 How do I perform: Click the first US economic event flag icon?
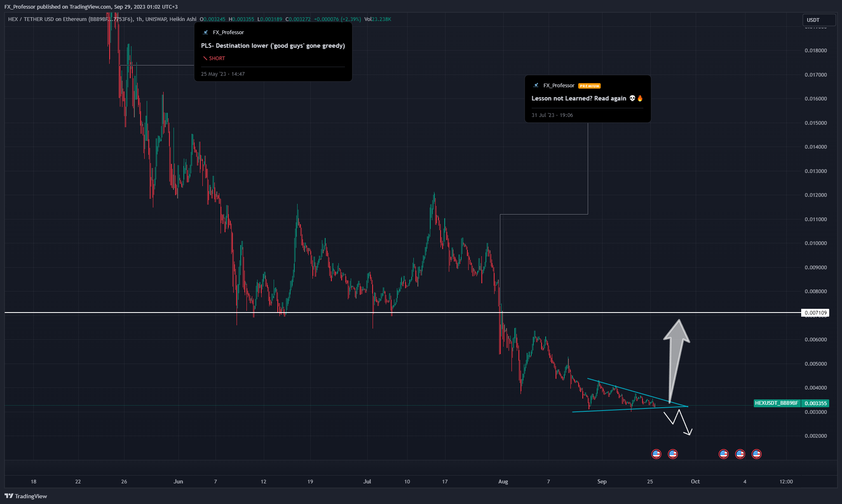click(656, 454)
